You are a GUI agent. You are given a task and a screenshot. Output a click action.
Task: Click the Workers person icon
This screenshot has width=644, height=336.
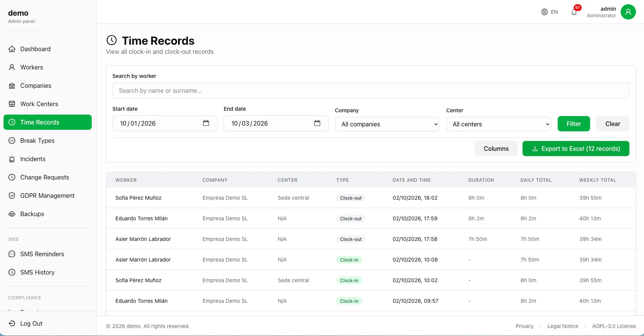(12, 67)
